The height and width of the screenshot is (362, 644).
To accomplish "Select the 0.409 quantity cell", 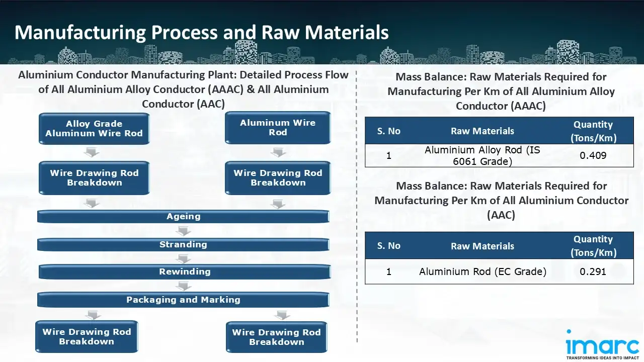I will (593, 156).
